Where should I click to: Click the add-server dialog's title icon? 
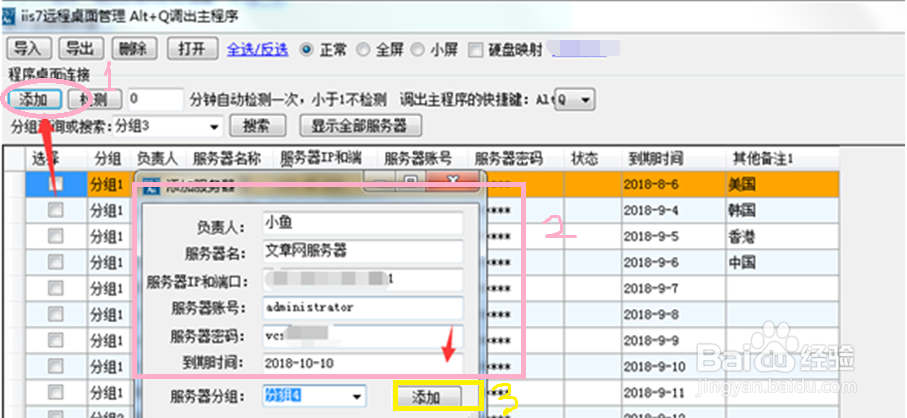(150, 185)
